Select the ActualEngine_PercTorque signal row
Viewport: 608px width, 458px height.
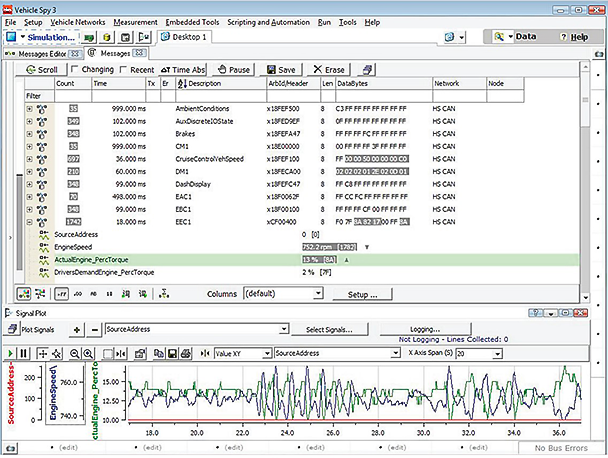pos(303,260)
